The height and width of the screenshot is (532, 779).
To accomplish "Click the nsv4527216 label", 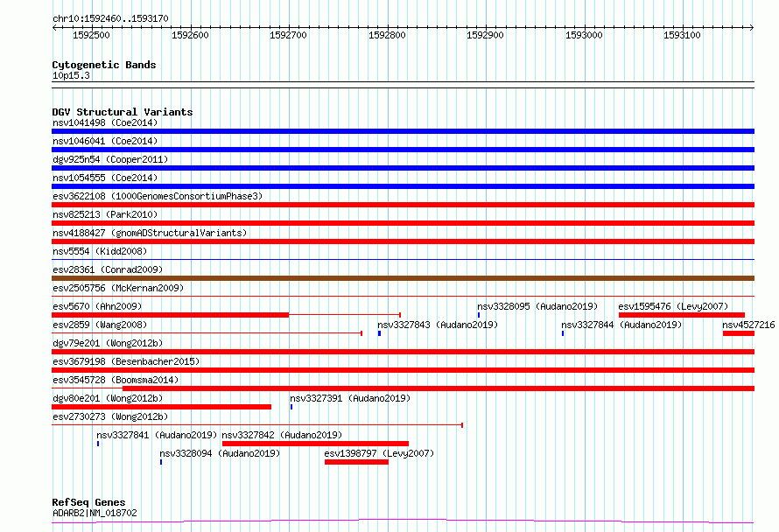I will pyautogui.click(x=748, y=325).
